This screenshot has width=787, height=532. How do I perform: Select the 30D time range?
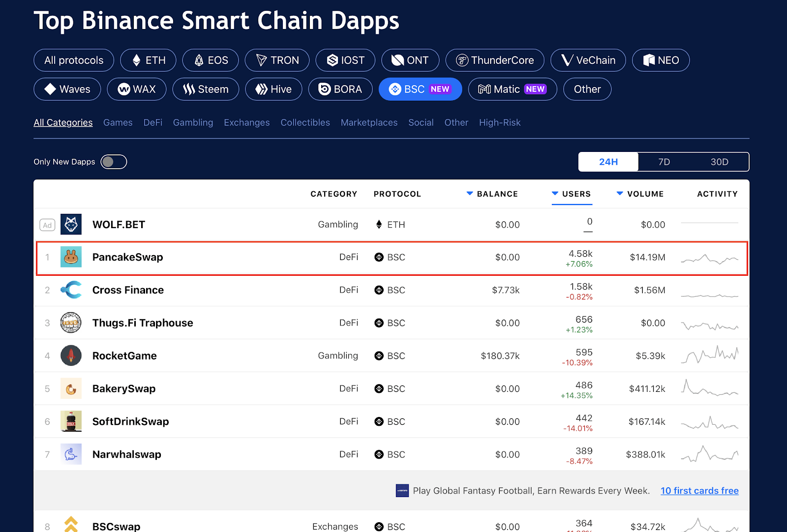[719, 162]
